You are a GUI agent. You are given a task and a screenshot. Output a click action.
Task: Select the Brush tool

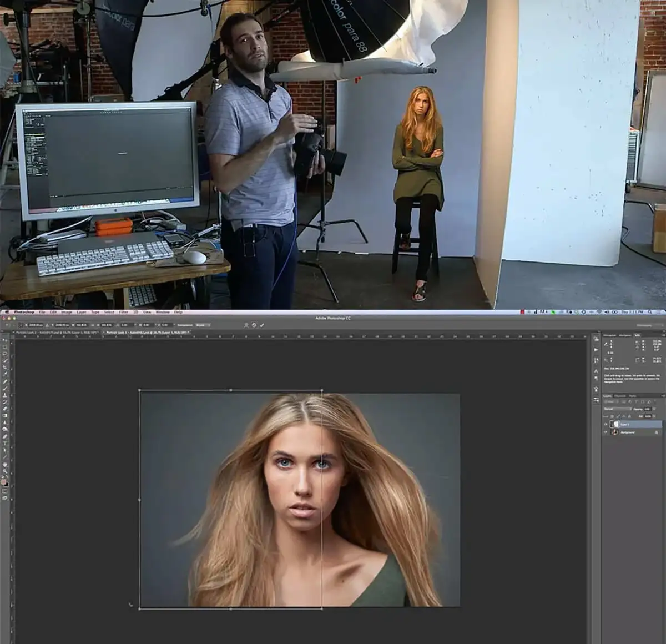5,388
